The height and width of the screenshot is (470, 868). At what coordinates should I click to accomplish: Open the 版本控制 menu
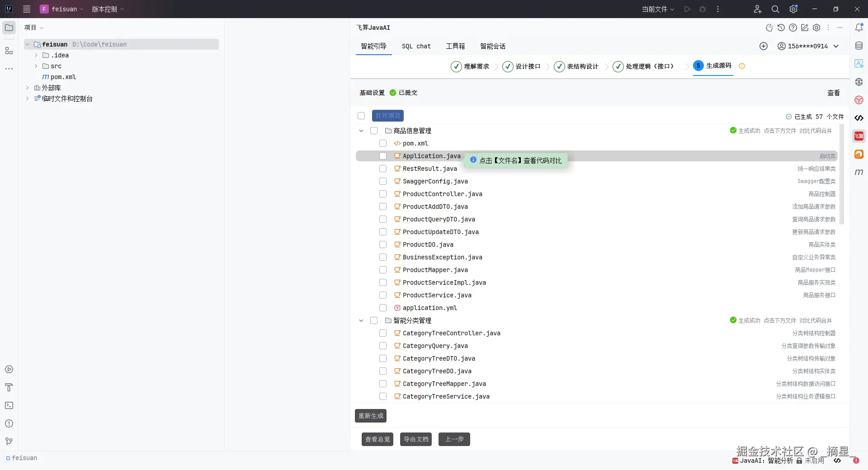(108, 9)
